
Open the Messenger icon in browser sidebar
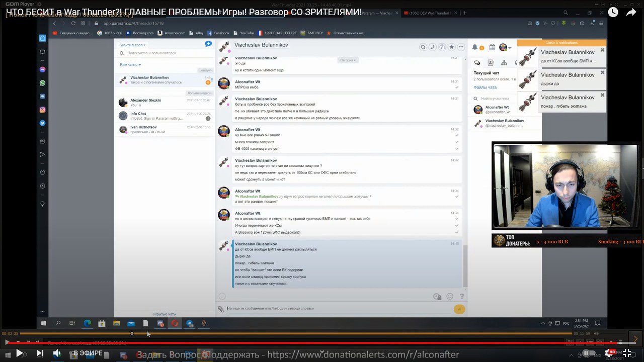pyautogui.click(x=42, y=70)
